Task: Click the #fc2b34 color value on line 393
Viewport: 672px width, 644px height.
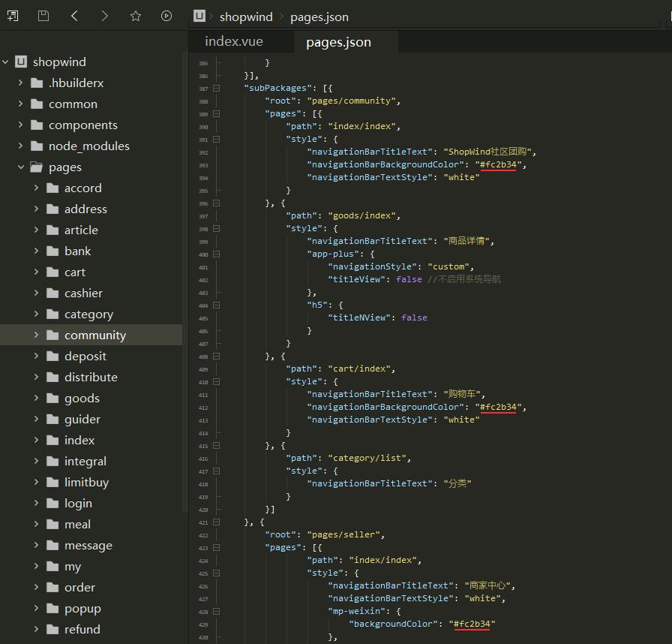Action: click(x=498, y=164)
